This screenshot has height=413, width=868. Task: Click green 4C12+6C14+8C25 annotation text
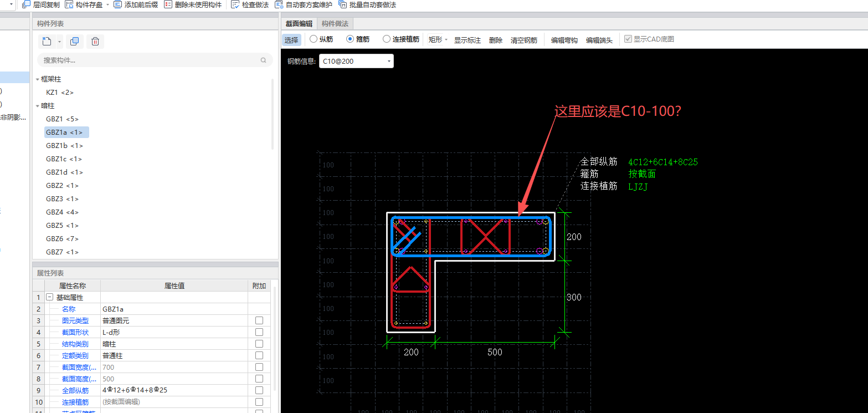663,162
